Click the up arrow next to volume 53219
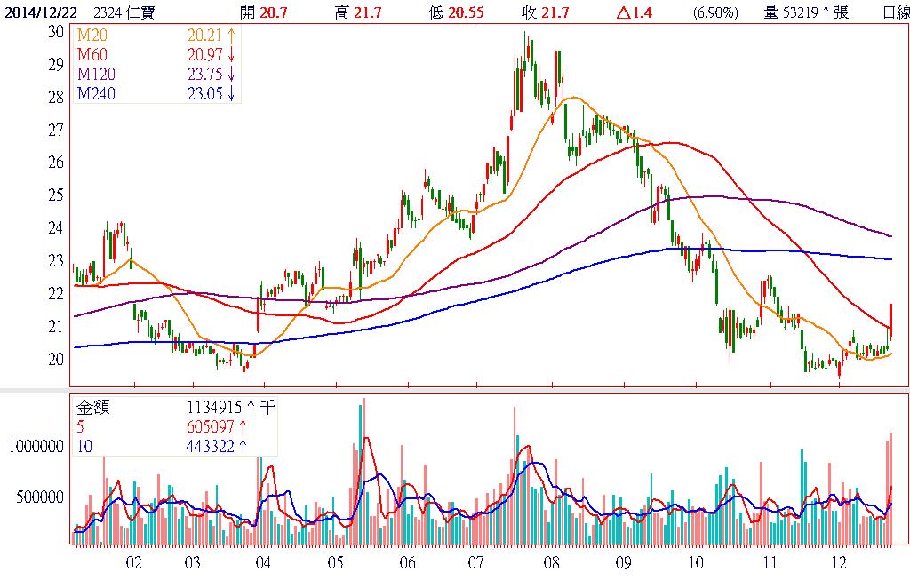This screenshot has height=588, width=910. click(826, 12)
